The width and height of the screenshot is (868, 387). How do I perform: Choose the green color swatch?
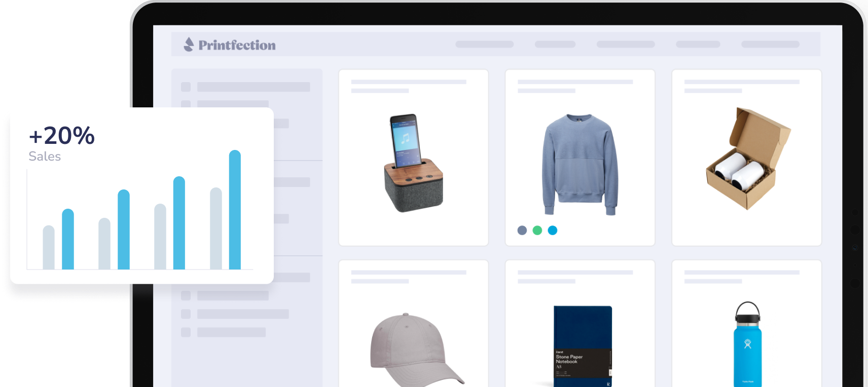pos(537,230)
